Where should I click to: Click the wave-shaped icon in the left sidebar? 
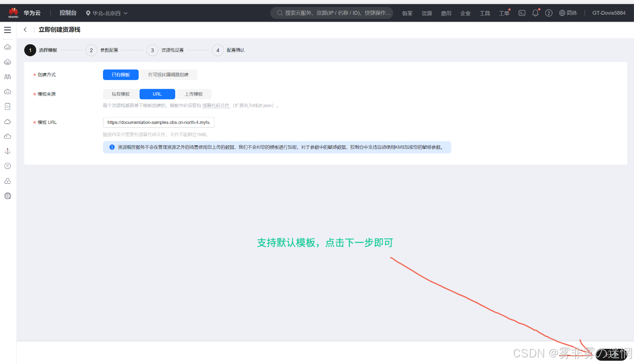coord(7,77)
